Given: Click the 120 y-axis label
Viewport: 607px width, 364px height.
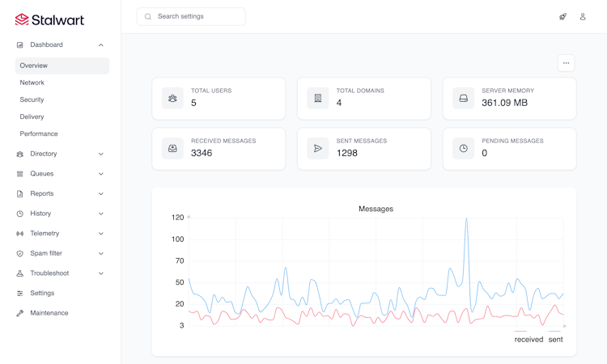Looking at the screenshot, I should 178,218.
